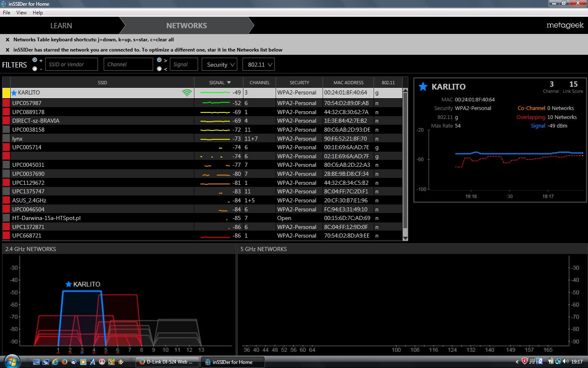Click the Overlapping 10 Networks label
The image size is (588, 368).
point(546,117)
